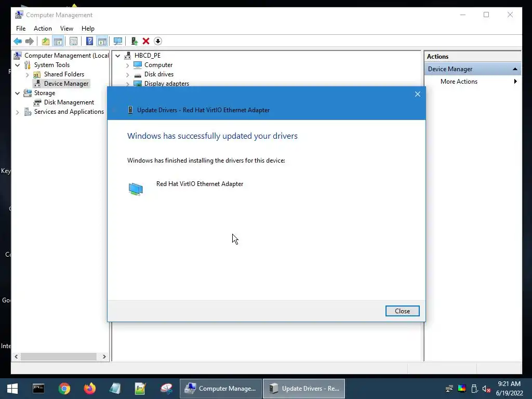532x399 pixels.
Task: Click the gray Forward arrow in the toolbar
Action: click(30, 42)
